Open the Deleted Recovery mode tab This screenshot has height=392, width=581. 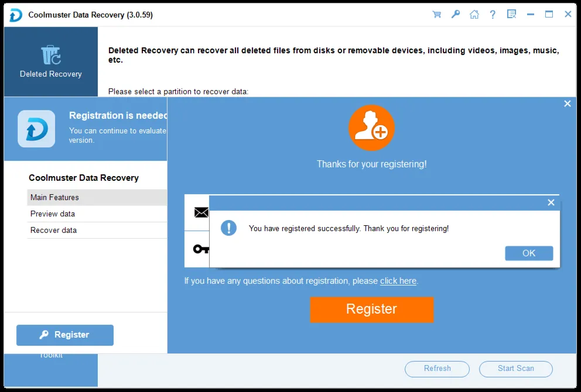[x=51, y=61]
